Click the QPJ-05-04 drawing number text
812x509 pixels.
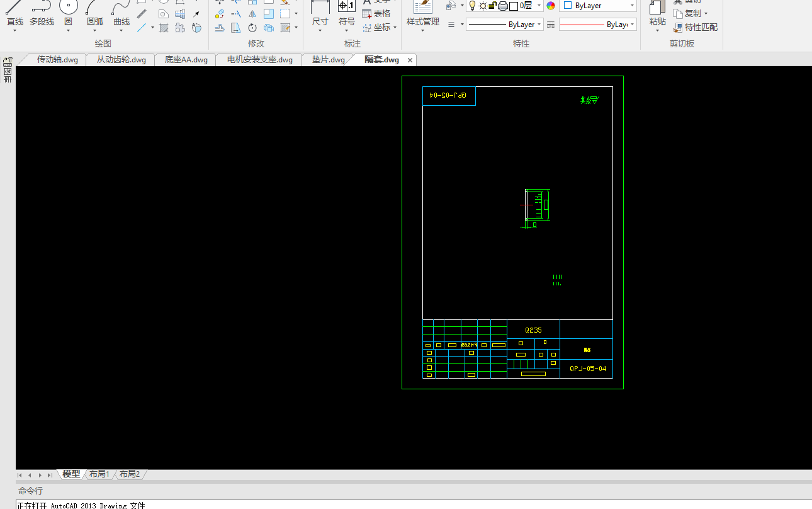tap(588, 369)
